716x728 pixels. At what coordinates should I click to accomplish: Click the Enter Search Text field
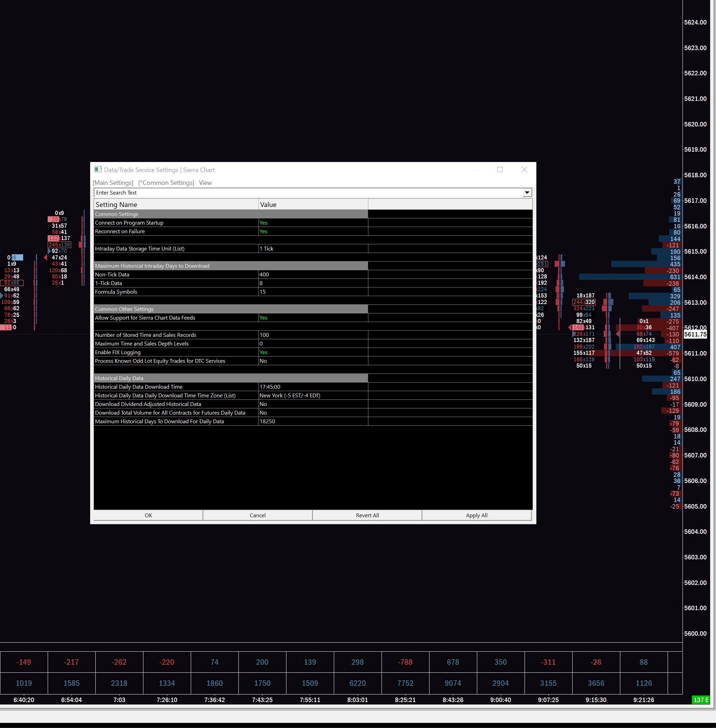308,192
